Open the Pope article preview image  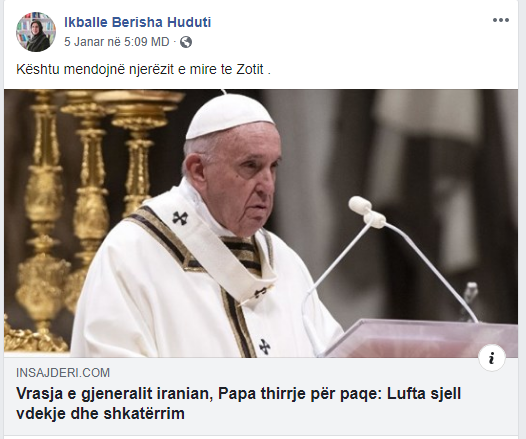click(x=261, y=223)
